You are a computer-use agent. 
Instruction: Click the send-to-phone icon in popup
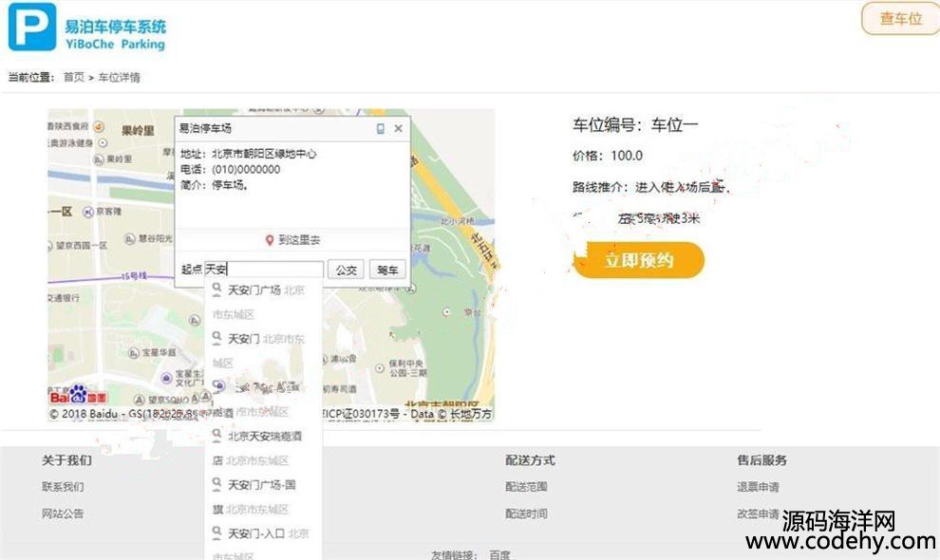pyautogui.click(x=380, y=128)
